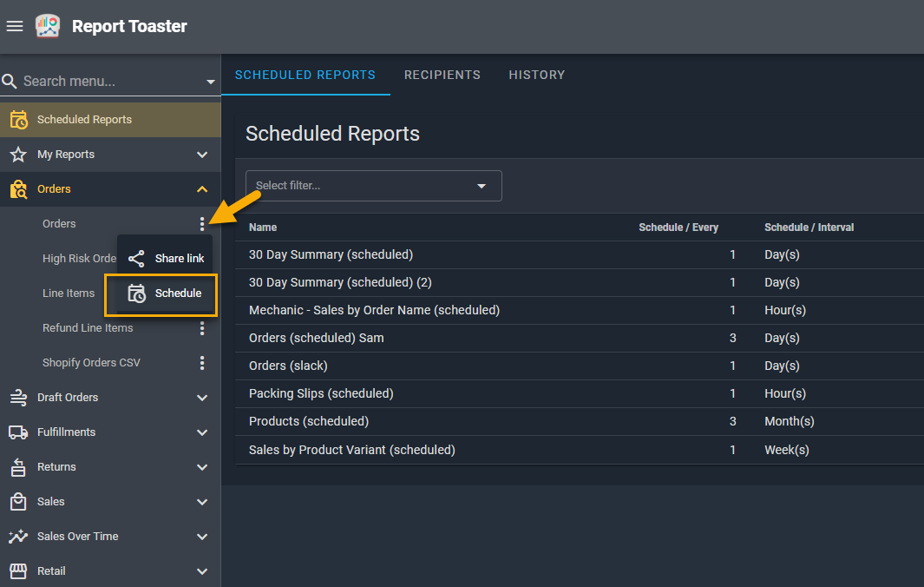
Task: Expand the Sales Over Time section
Action: [202, 537]
